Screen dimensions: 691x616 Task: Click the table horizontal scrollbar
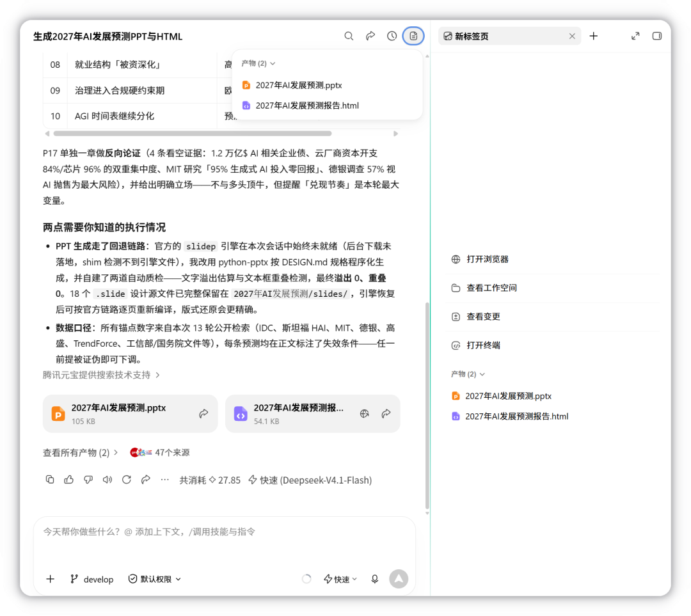click(x=192, y=134)
